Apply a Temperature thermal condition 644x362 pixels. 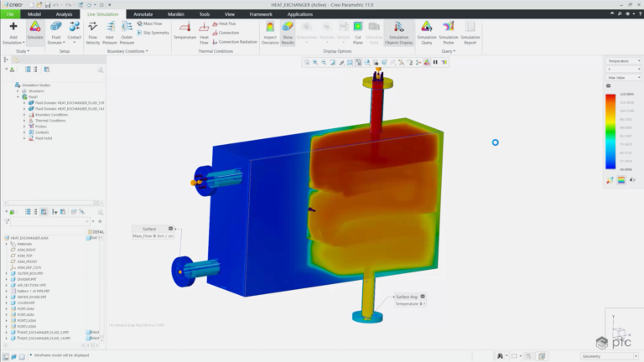184,31
